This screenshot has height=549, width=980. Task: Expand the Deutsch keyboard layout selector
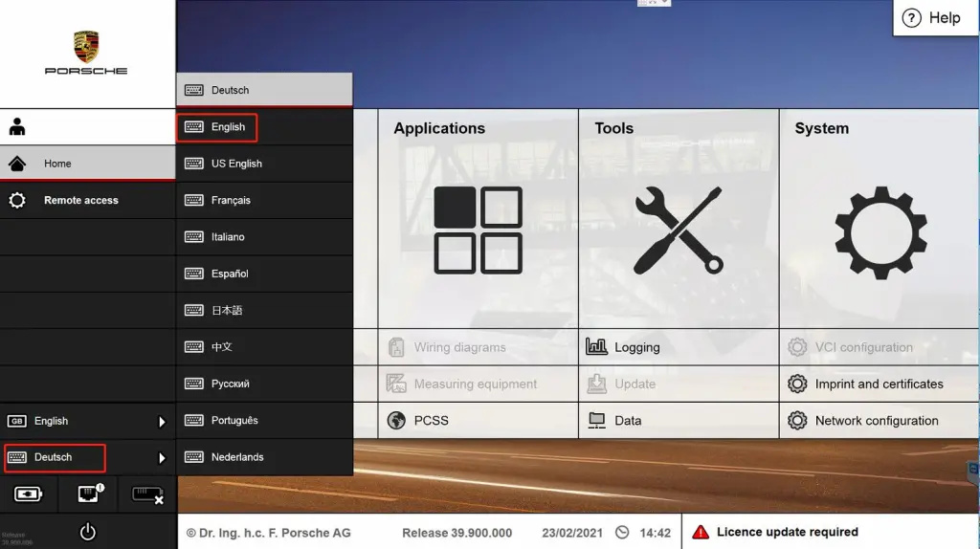point(87,457)
